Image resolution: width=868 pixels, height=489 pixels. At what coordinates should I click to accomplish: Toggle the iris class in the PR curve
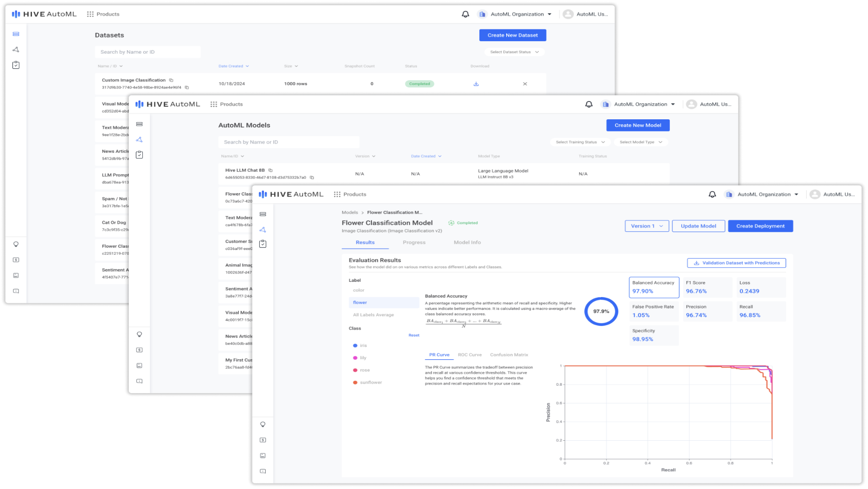click(360, 346)
